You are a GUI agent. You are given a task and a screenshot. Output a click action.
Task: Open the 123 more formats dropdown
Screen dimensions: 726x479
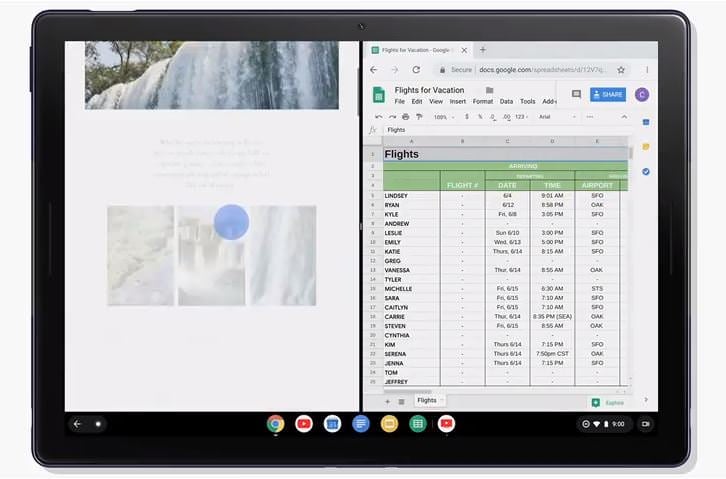[x=521, y=117]
